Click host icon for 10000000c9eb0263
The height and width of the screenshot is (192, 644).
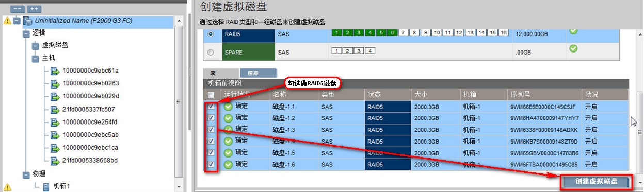pos(55,83)
